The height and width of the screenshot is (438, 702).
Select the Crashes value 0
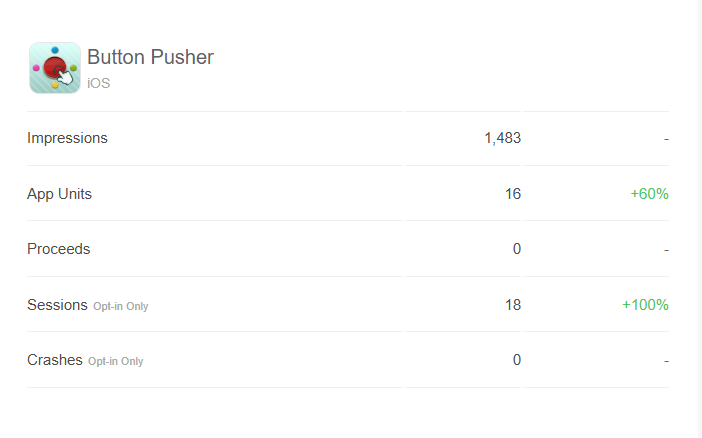(x=517, y=360)
